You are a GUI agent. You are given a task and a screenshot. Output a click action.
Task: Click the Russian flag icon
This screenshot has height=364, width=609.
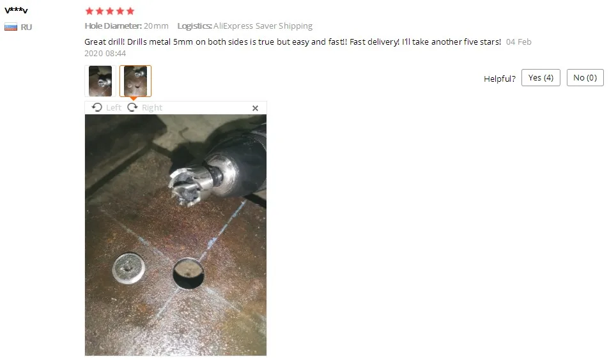[x=11, y=27]
